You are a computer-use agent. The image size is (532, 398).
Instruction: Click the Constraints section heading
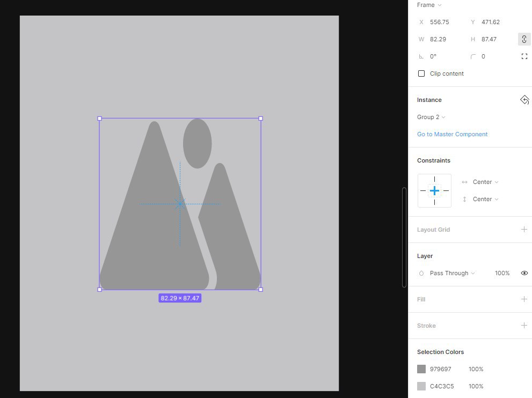pos(434,161)
